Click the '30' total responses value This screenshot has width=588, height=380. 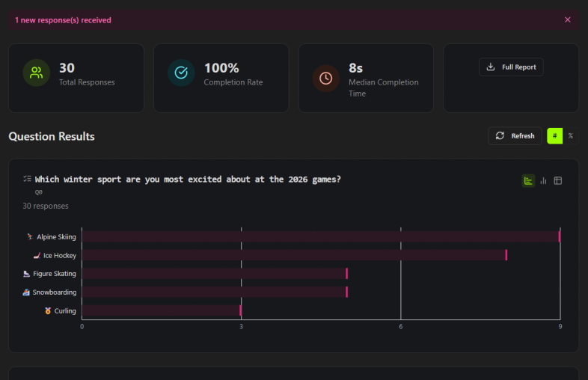tap(67, 68)
